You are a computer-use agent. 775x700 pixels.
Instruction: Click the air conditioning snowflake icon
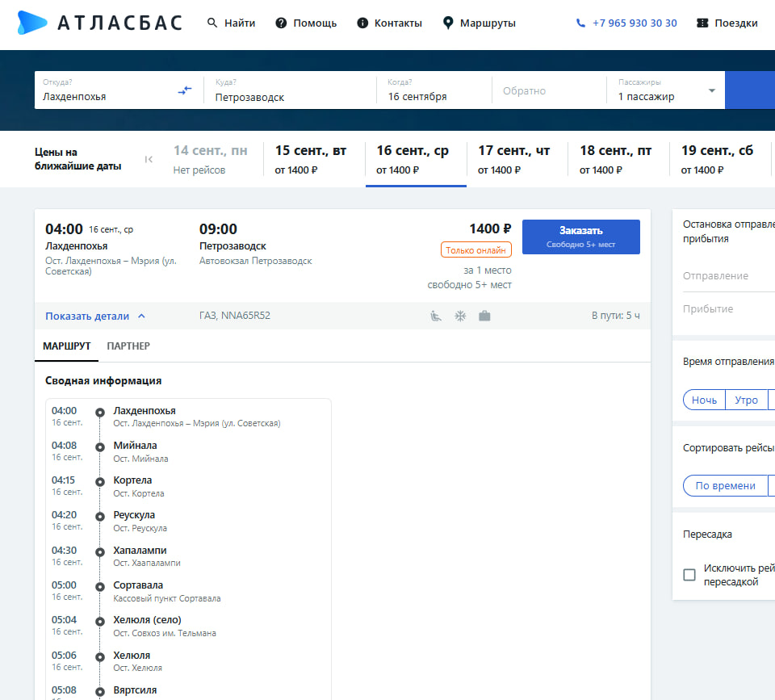pos(460,316)
